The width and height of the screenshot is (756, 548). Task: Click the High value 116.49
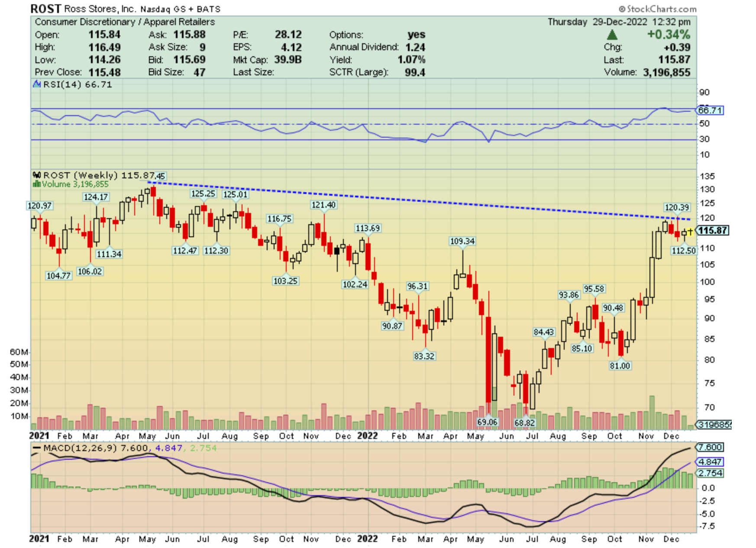(x=104, y=47)
